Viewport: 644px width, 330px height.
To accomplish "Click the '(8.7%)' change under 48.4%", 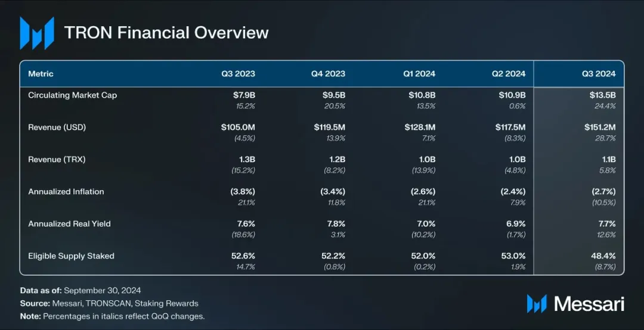I will point(605,267).
